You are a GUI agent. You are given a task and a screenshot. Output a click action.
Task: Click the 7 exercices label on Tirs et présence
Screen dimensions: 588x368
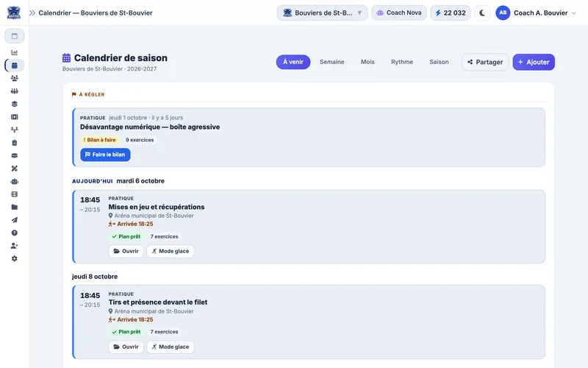pyautogui.click(x=164, y=332)
